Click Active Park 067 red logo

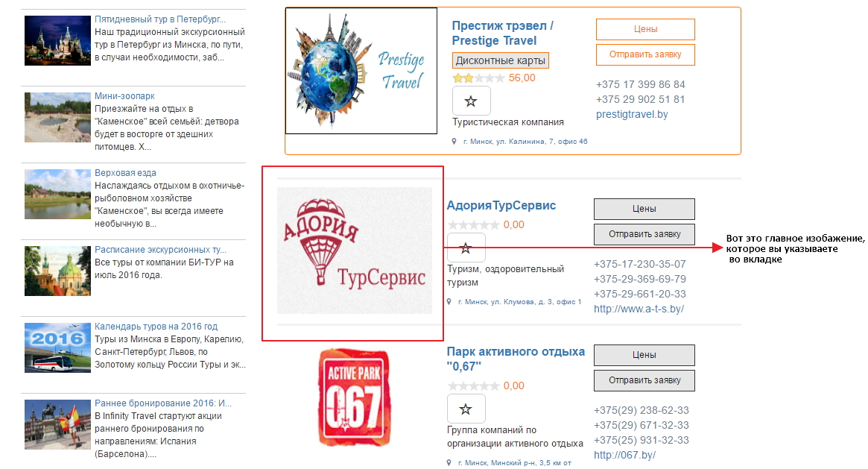pyautogui.click(x=355, y=397)
